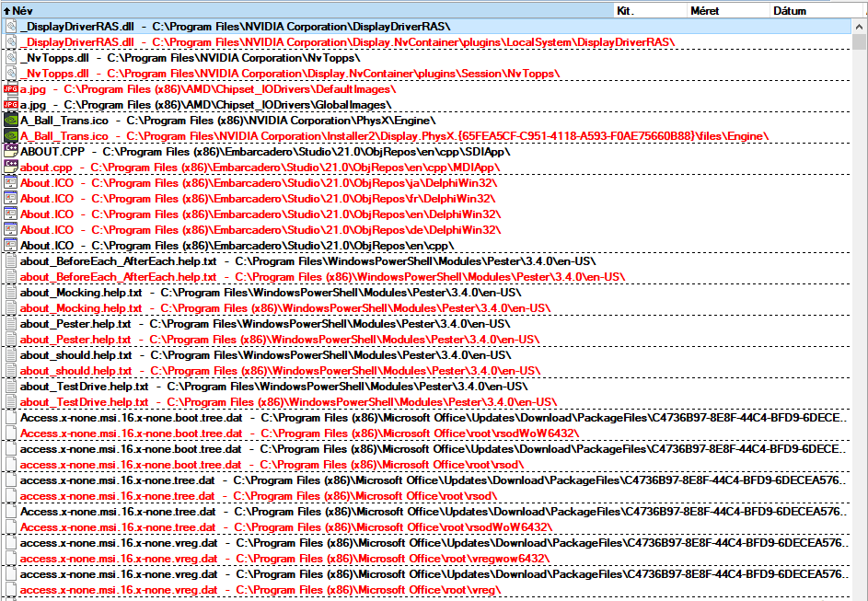Viewport: 868px width, 601px height.
Task: Click the file icon of the red Access tree.dat rsodWoW6432 row
Action: 10,527
